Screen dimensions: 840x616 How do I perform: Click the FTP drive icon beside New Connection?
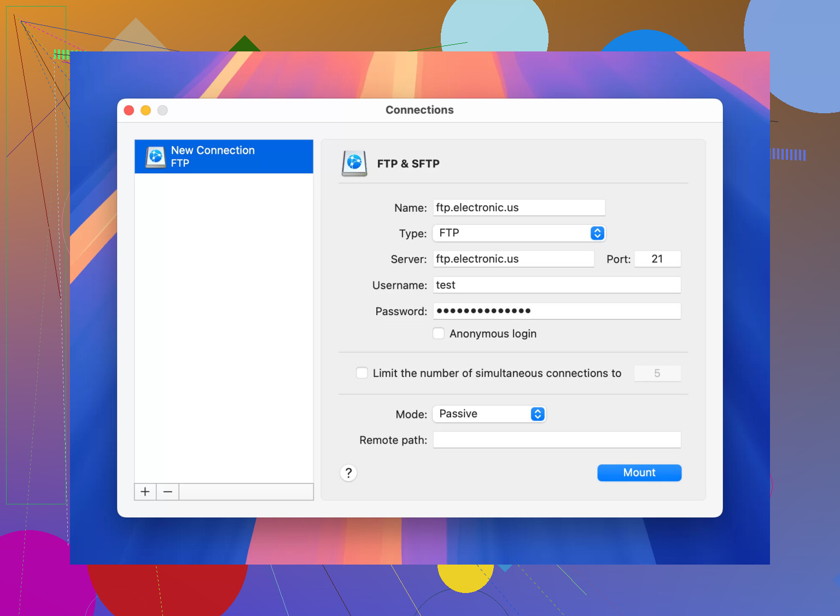click(x=156, y=157)
